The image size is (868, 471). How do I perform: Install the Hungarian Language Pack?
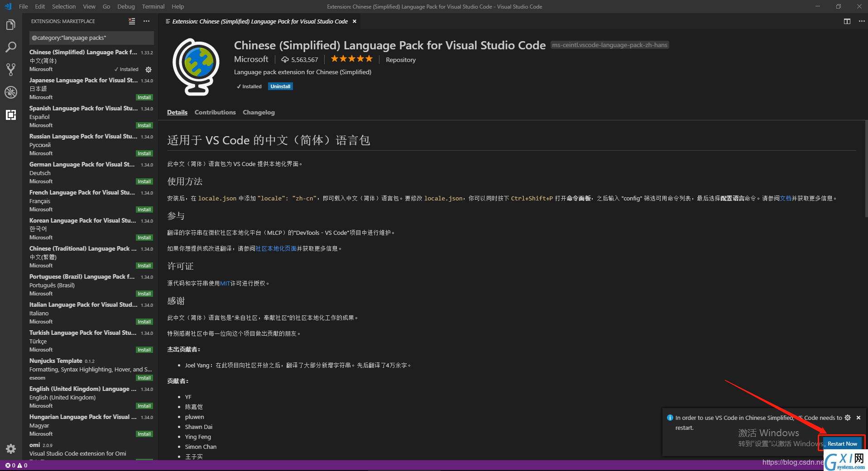[x=144, y=434]
